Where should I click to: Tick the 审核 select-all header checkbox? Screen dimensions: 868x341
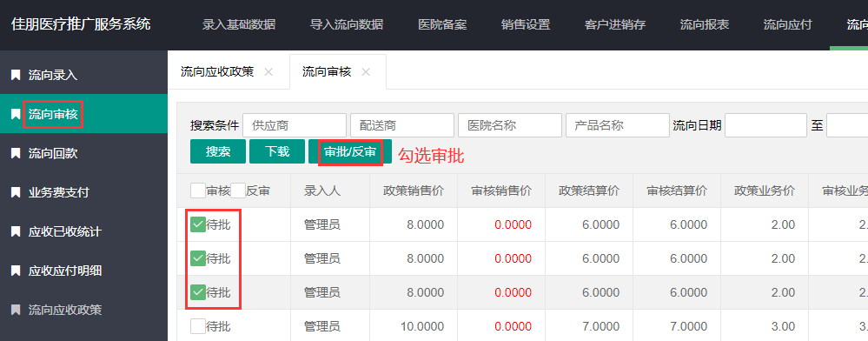pyautogui.click(x=198, y=191)
